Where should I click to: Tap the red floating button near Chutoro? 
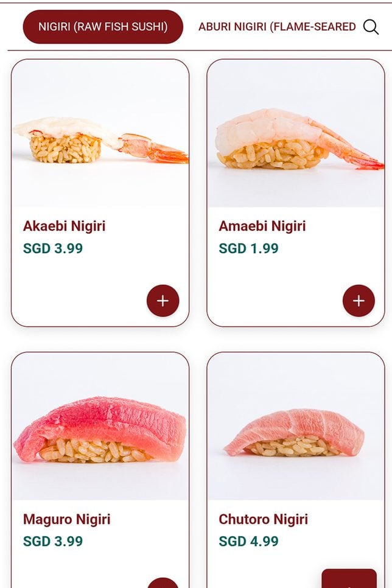[349, 578]
